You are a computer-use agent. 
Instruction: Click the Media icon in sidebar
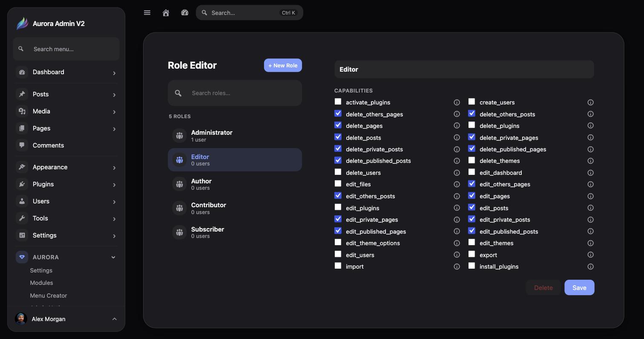coord(22,111)
